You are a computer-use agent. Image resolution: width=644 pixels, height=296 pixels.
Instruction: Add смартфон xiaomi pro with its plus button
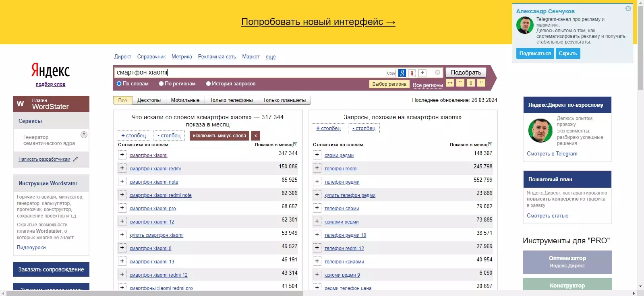(122, 208)
